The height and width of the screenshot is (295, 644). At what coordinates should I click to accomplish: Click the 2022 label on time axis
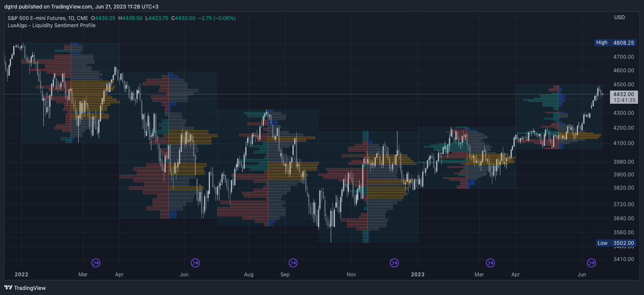pos(21,275)
